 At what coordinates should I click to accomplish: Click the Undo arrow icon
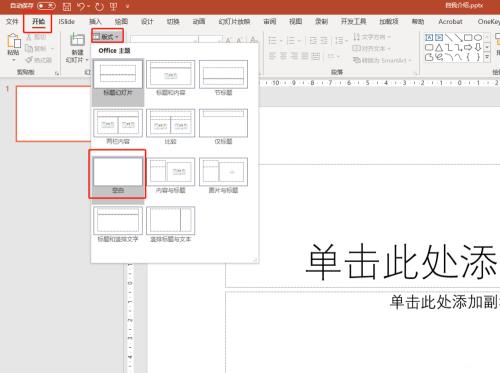coord(82,6)
